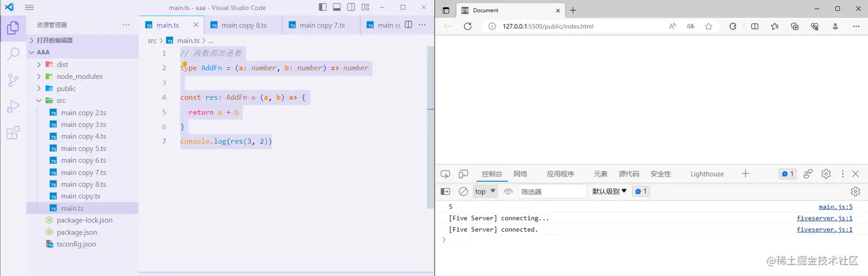Switch to the 网络 DevTools tab
868x276 pixels.
[x=520, y=174]
